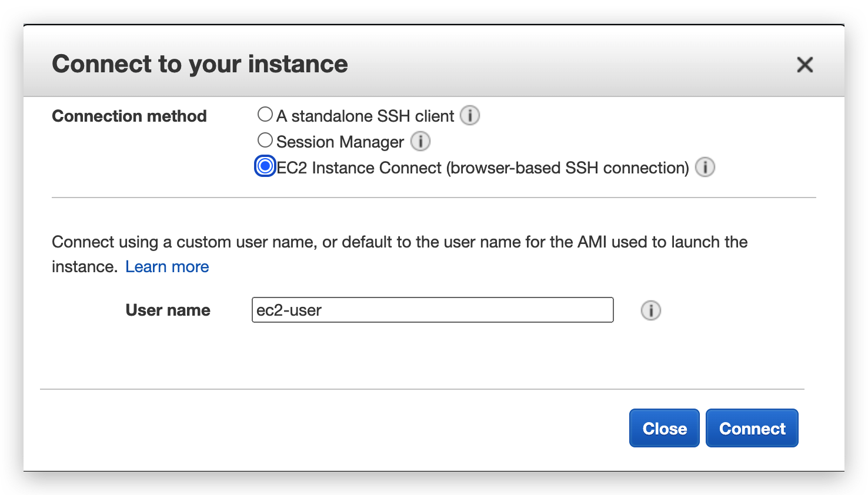Image resolution: width=868 pixels, height=495 pixels.
Task: Click the 'User name' label
Action: point(168,310)
